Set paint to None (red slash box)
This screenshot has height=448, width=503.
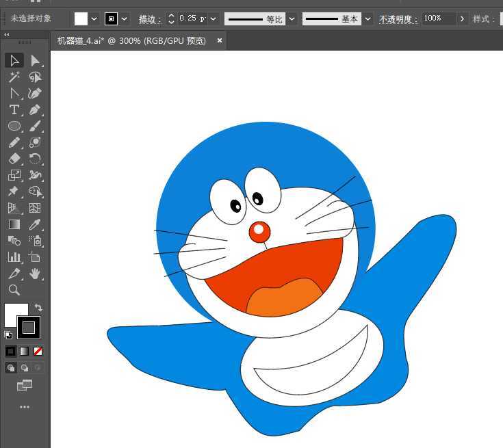click(38, 351)
